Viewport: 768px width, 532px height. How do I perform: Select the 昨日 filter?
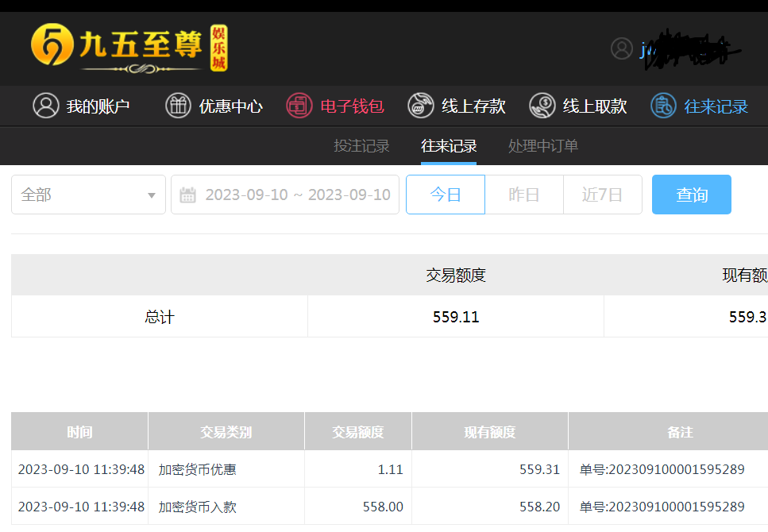524,195
